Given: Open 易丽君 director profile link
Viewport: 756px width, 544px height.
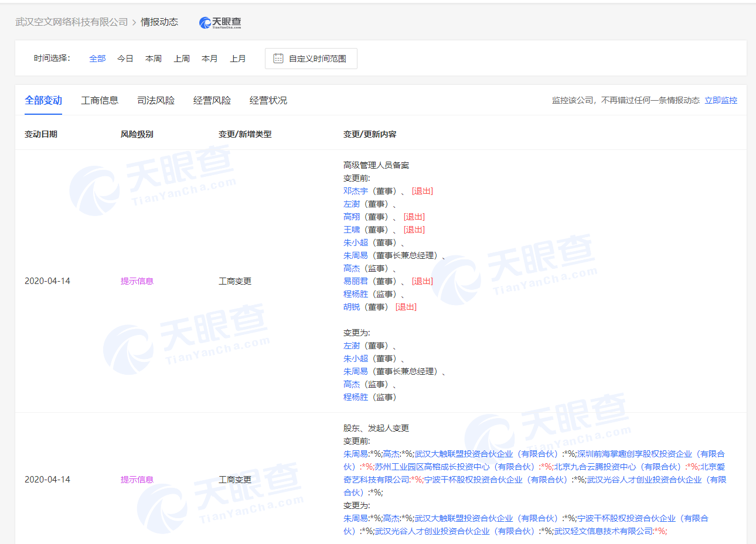Looking at the screenshot, I should click(356, 281).
